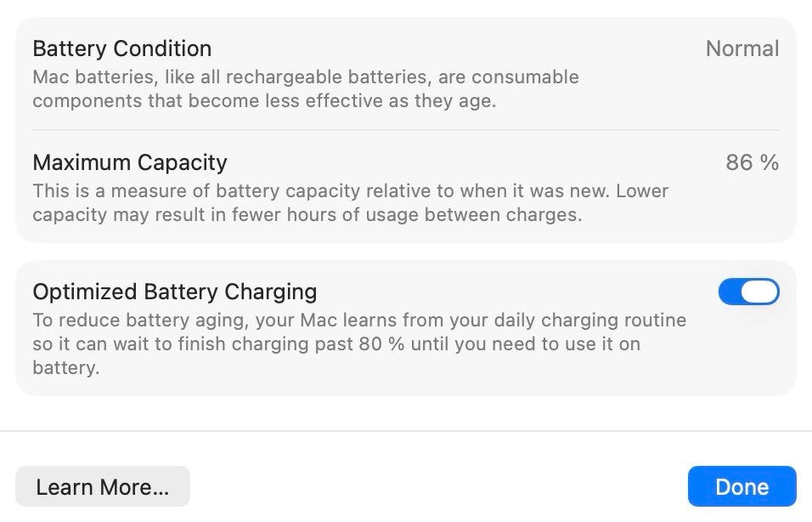Select the Normal battery condition status
Image resolution: width=812 pixels, height=522 pixels.
742,48
